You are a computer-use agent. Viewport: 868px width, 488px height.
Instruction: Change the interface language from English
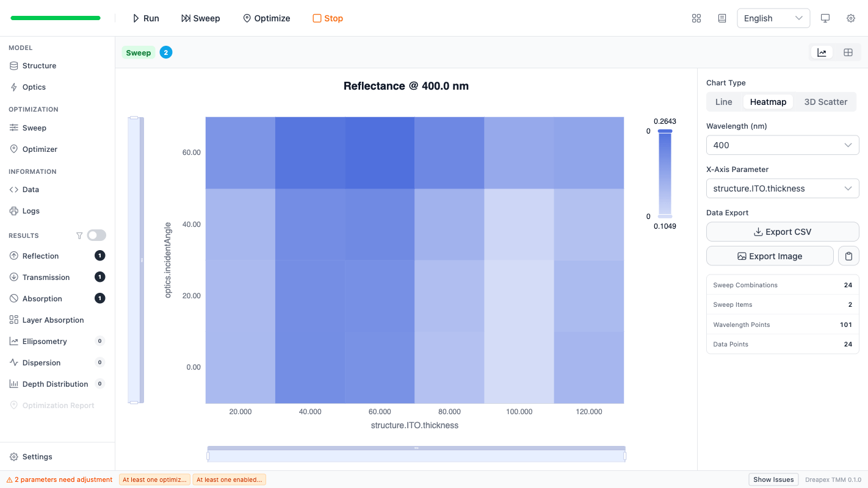click(x=773, y=18)
